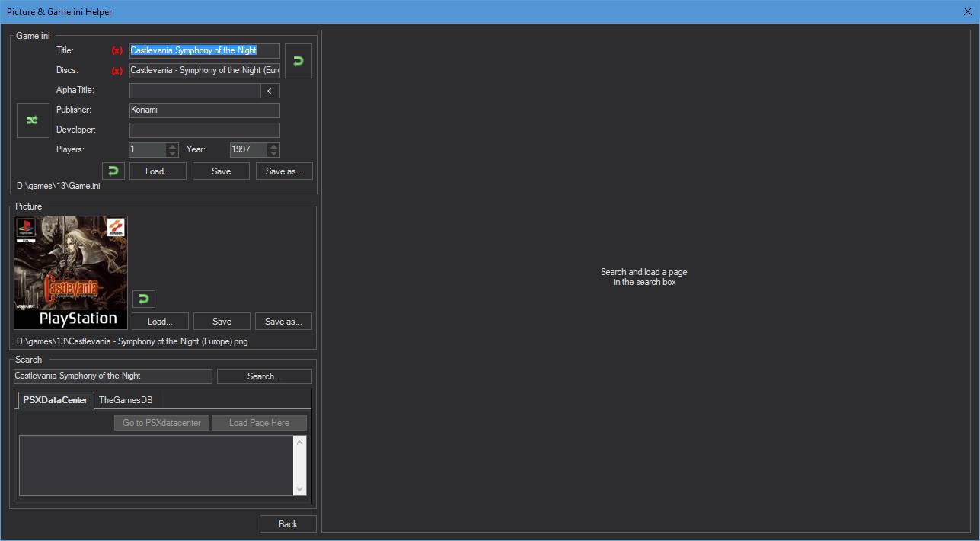Viewport: 980px width, 541px height.
Task: Click the Load Page Here button
Action: coord(259,423)
